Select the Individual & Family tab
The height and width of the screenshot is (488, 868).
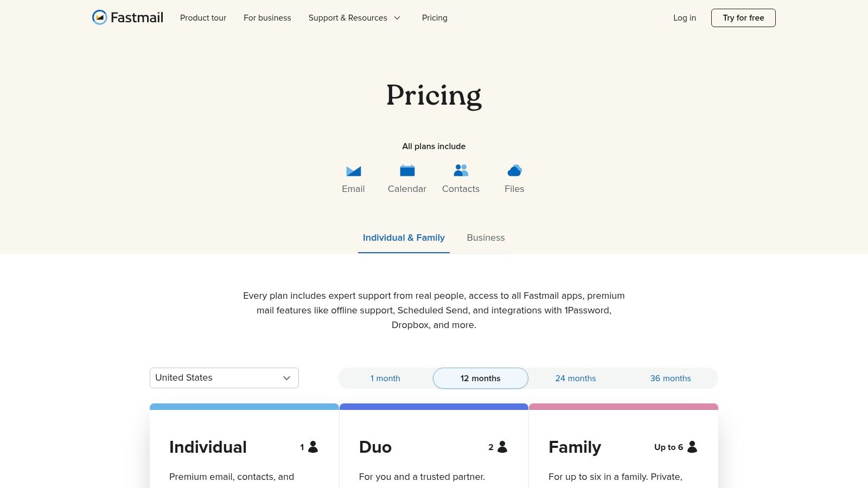pos(404,237)
